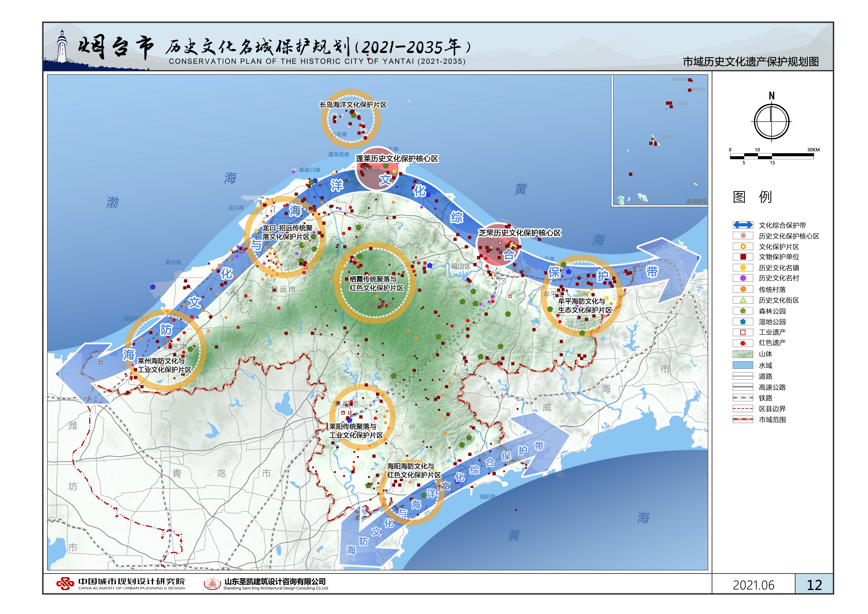Click the English subtitle CONSERVATION PLAN OF THE HISTORIC CITY

point(317,61)
